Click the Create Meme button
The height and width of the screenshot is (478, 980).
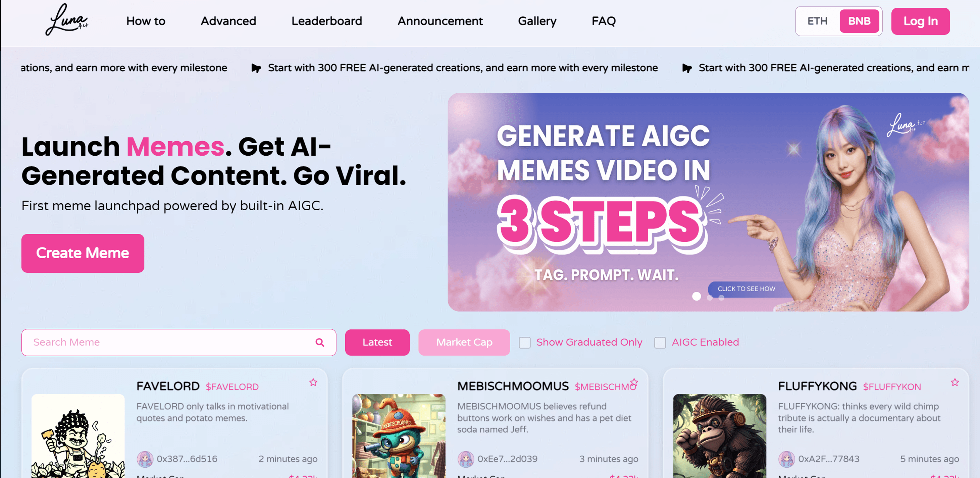pyautogui.click(x=83, y=253)
